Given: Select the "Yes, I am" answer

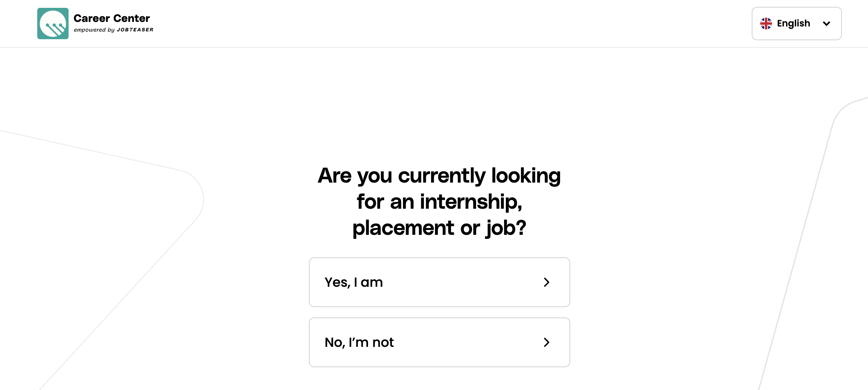Looking at the screenshot, I should 439,282.
